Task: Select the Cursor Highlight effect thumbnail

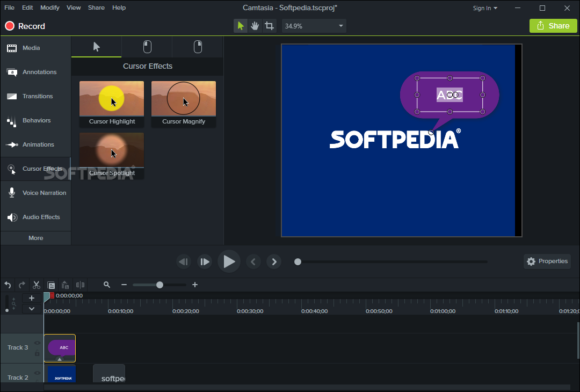Action: coord(112,104)
